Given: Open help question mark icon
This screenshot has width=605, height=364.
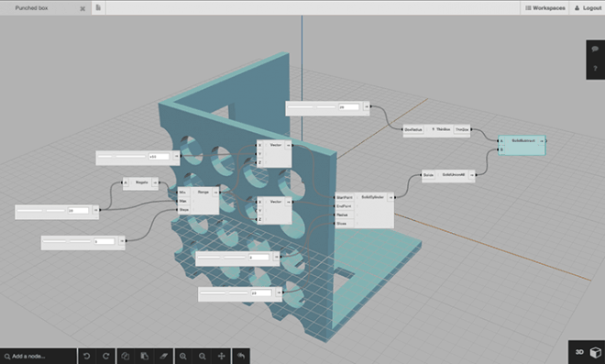Looking at the screenshot, I should point(595,69).
